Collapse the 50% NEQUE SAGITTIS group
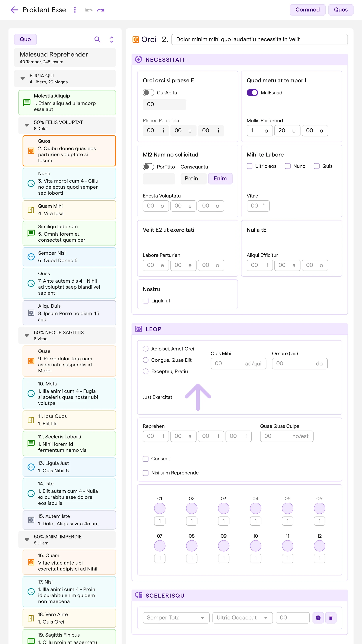The width and height of the screenshot is (362, 644). [27, 335]
